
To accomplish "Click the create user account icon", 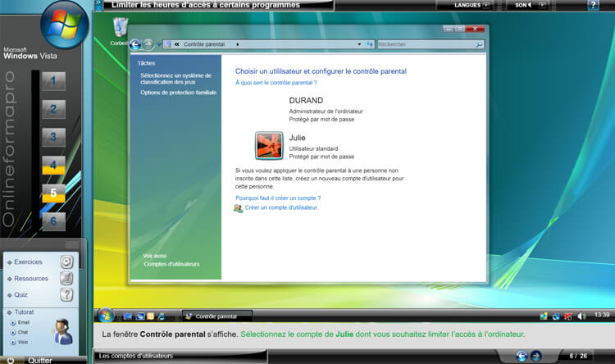I will [238, 208].
